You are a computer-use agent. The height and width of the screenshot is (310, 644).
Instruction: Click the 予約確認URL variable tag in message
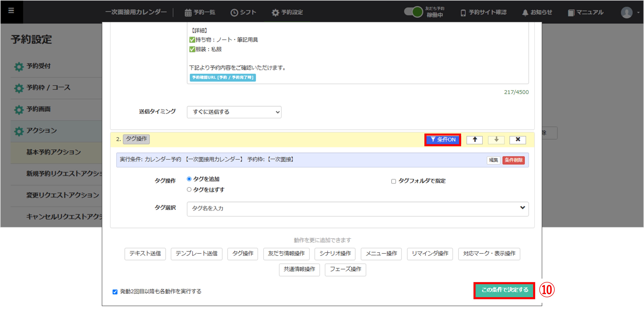click(x=223, y=77)
